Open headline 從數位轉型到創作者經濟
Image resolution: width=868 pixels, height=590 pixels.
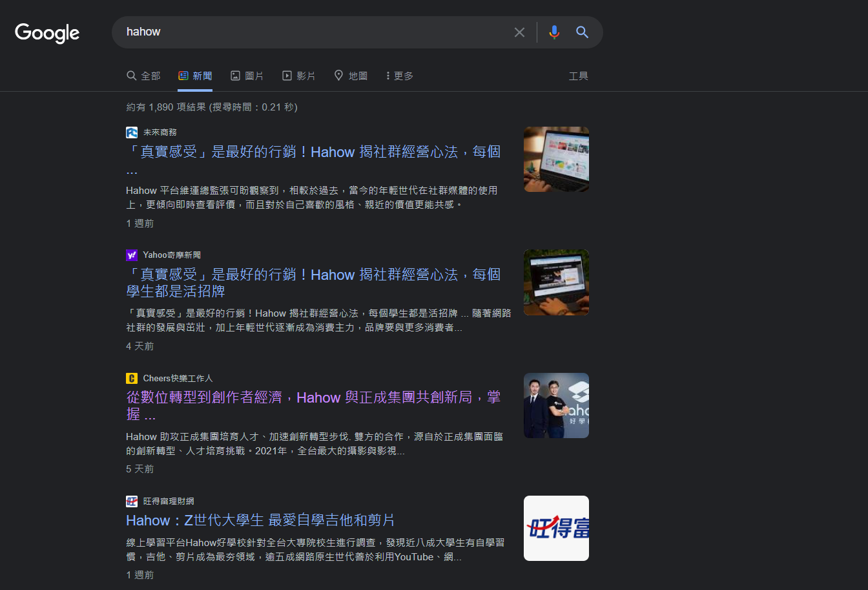point(313,406)
